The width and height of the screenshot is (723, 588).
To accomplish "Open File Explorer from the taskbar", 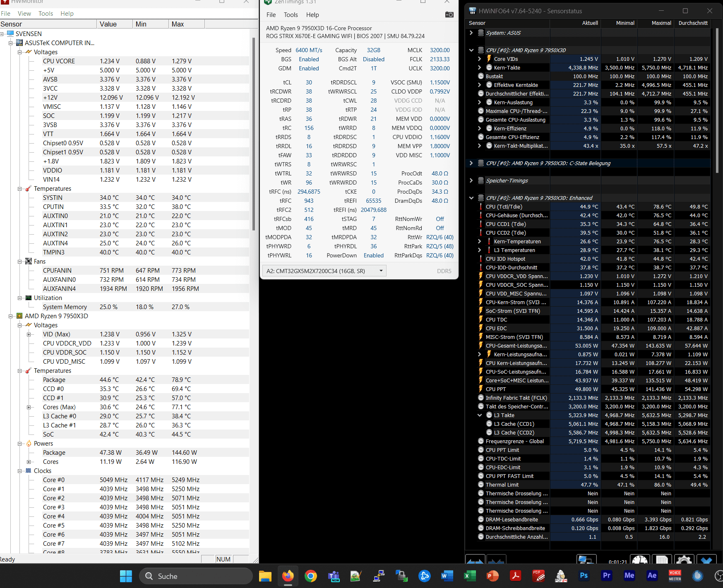I will click(x=265, y=576).
